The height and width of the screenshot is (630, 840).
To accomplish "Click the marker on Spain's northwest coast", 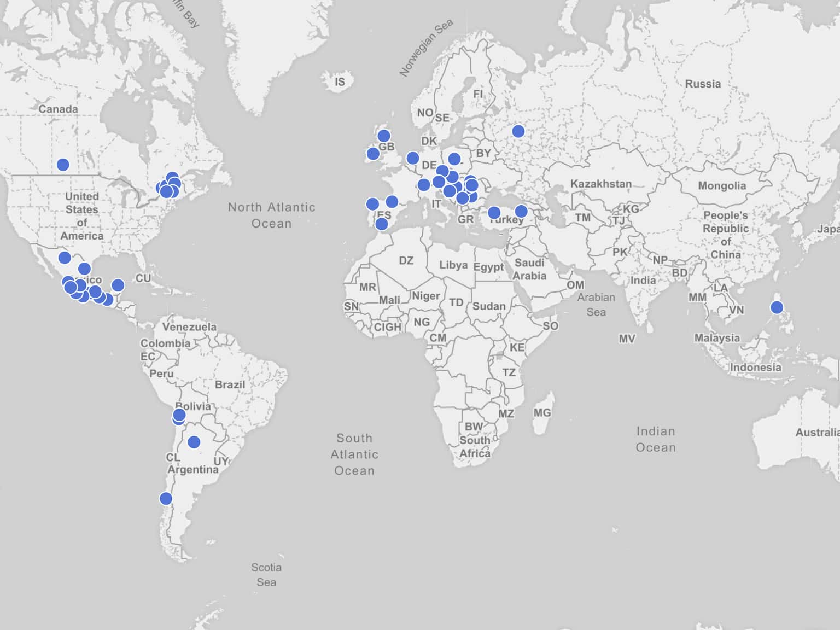I will (x=372, y=204).
